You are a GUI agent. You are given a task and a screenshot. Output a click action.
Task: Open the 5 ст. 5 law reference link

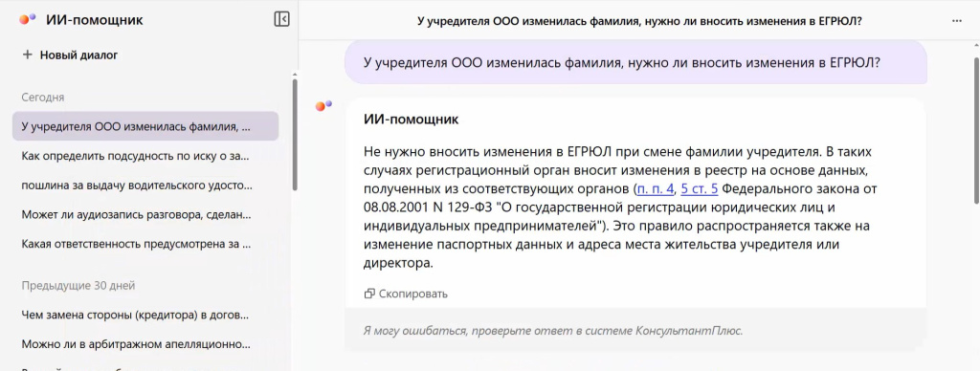coord(700,188)
